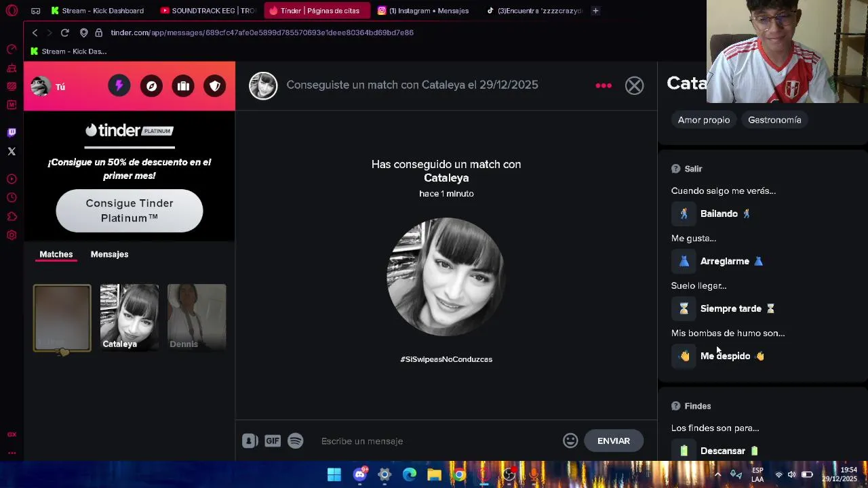868x488 pixels.
Task: Open X (Twitter) from the browser sidebar
Action: pyautogui.click(x=12, y=151)
